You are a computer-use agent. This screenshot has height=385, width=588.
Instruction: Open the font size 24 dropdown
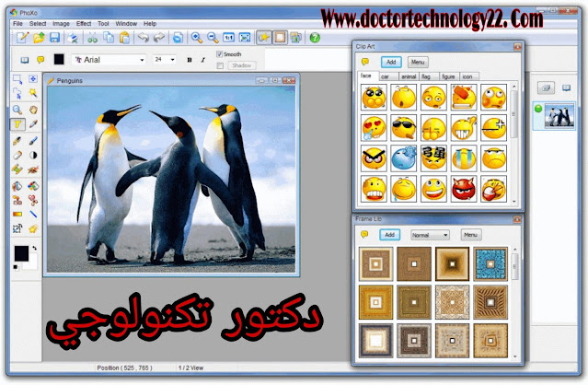click(172, 60)
